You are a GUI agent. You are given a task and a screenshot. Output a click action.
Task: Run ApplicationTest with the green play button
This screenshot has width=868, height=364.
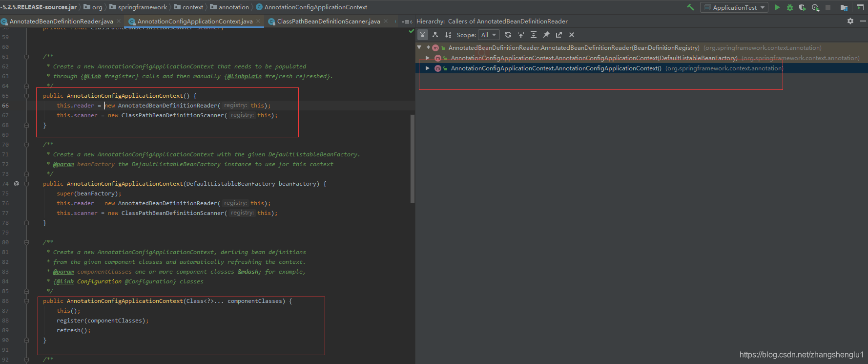(x=777, y=7)
